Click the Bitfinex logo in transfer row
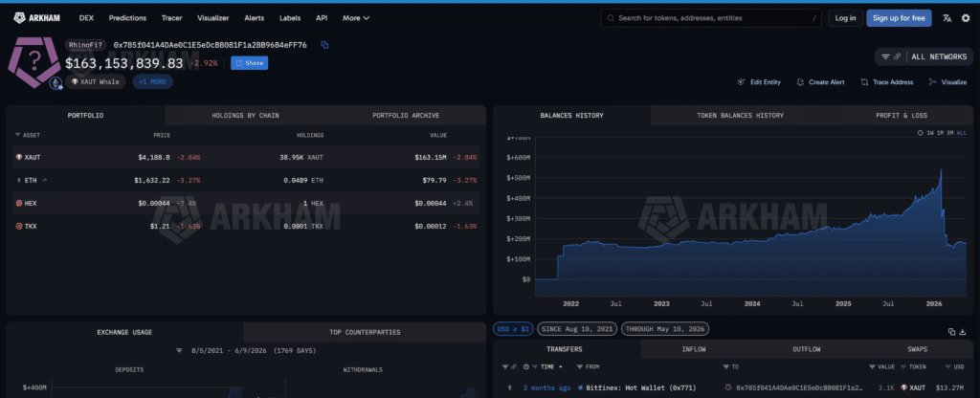This screenshot has width=980, height=398. (581, 388)
